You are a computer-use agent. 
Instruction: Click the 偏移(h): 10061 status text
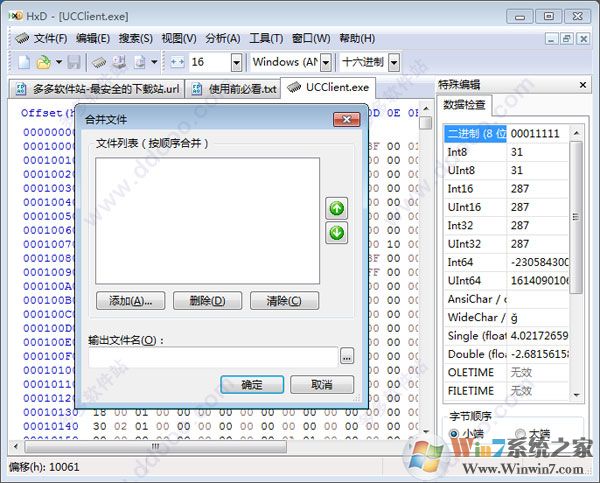(x=44, y=467)
